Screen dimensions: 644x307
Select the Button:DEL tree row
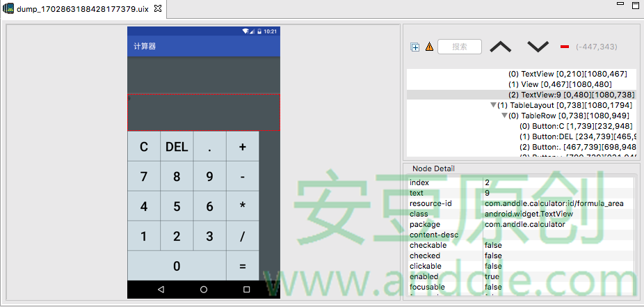coord(577,136)
